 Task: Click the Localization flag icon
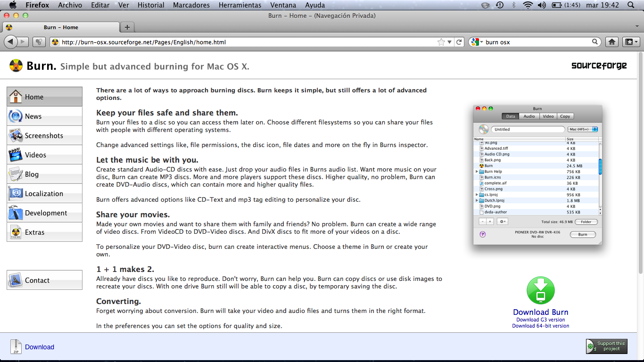click(x=16, y=194)
